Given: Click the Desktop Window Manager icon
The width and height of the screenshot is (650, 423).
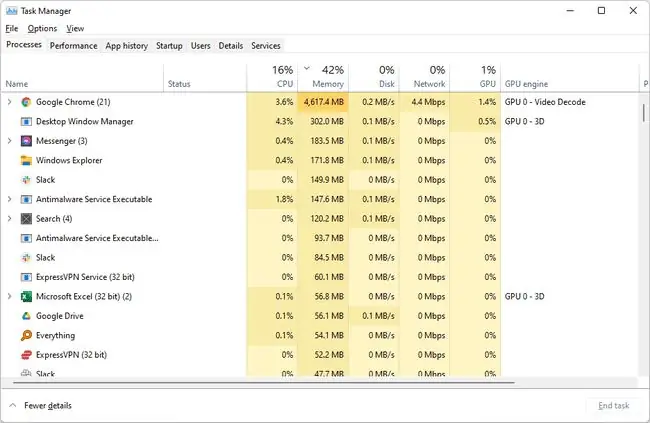Looking at the screenshot, I should click(x=26, y=122).
